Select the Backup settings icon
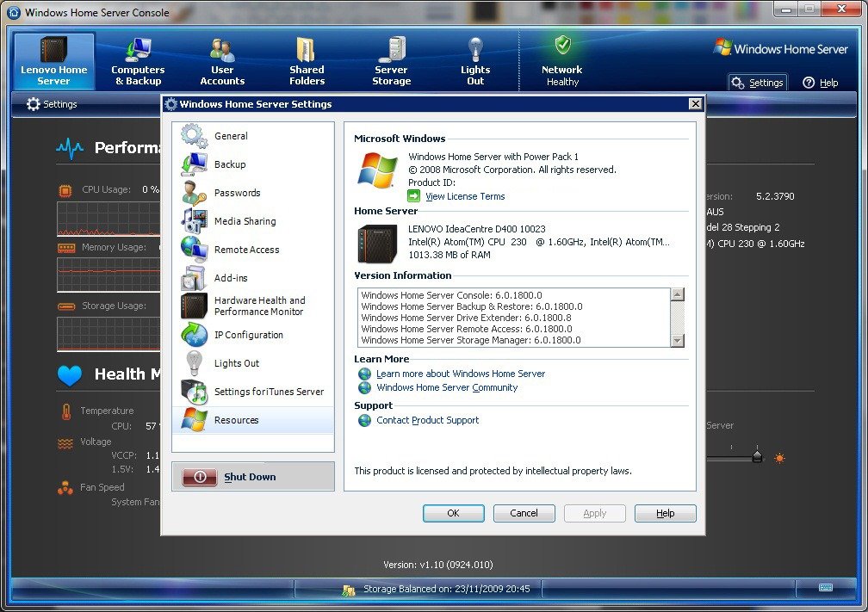 [194, 164]
